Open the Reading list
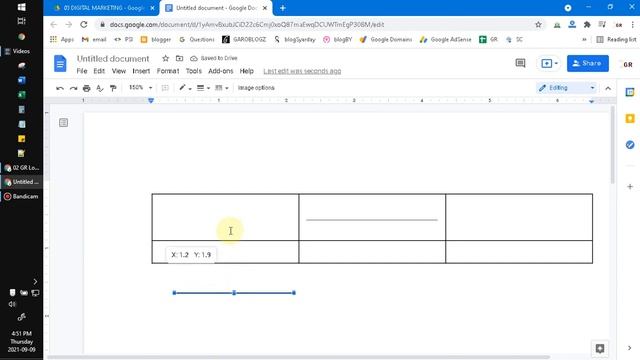This screenshot has height=360, width=640. [616, 40]
